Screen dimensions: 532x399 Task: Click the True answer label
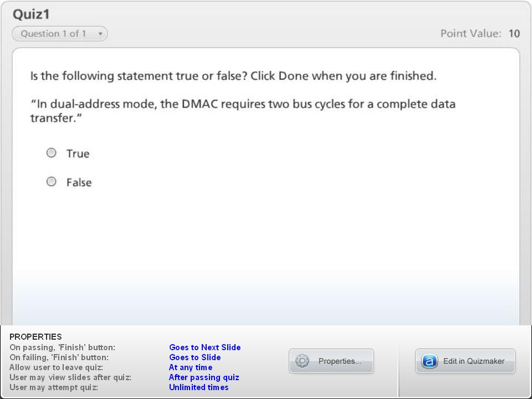coord(78,154)
